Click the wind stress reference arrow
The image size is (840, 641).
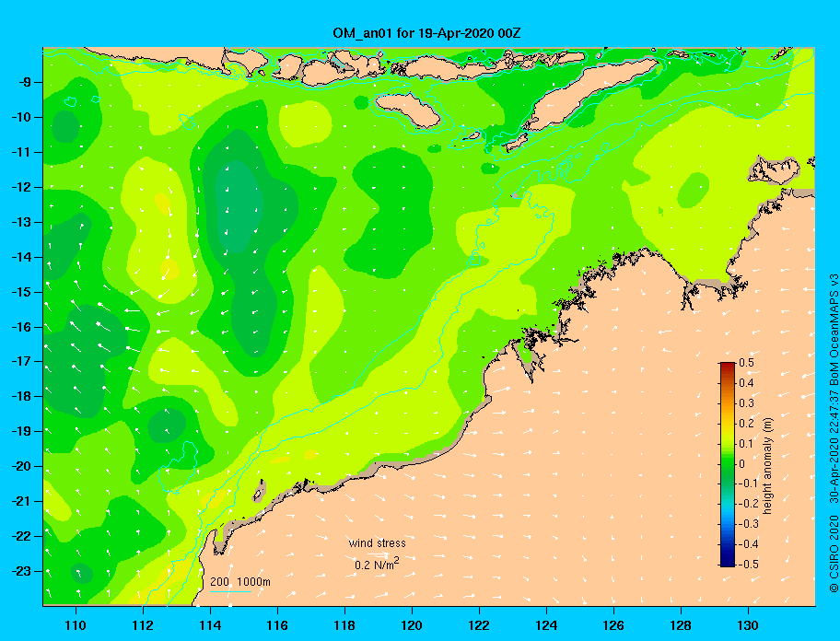pyautogui.click(x=378, y=554)
